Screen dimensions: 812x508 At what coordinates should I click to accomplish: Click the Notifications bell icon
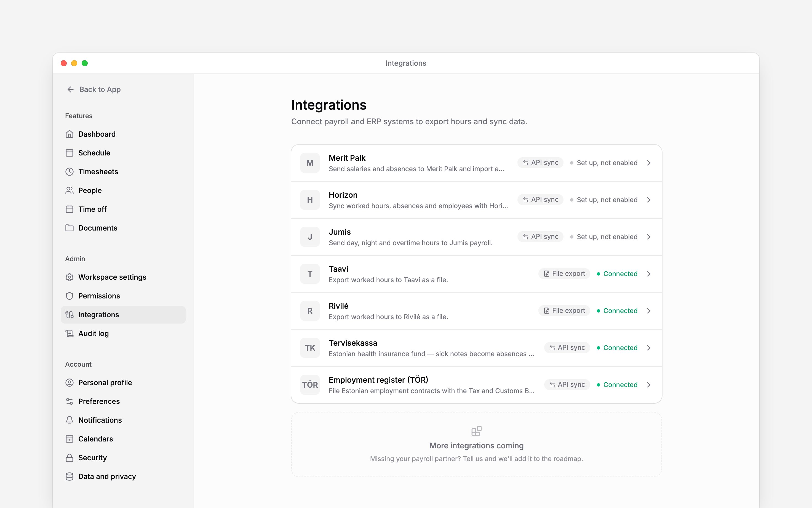[70, 420]
